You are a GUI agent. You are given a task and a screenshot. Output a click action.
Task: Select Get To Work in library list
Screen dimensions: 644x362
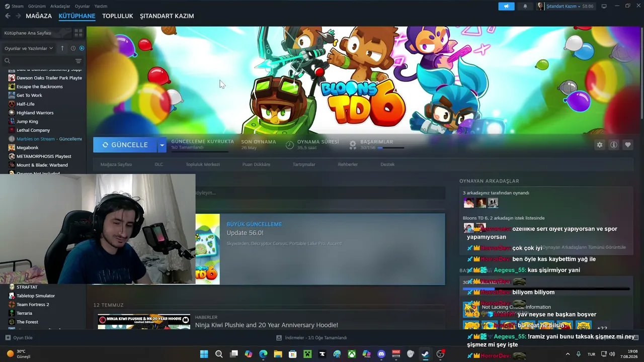[29, 96]
